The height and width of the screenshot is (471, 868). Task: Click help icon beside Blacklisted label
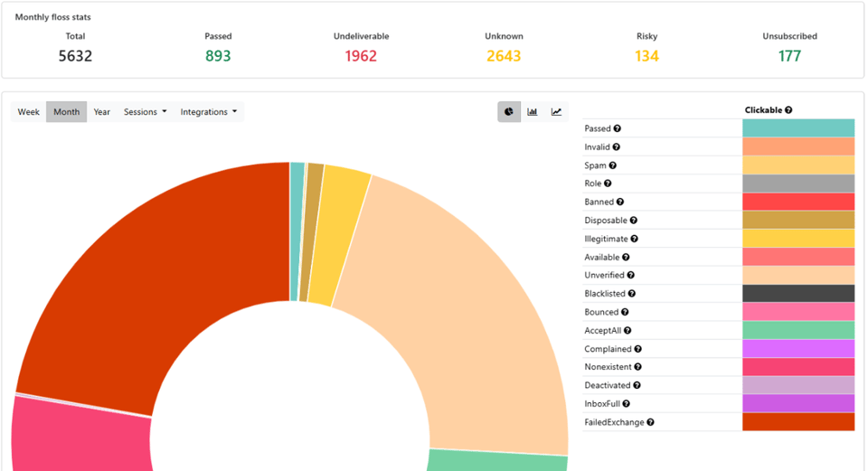pos(632,293)
